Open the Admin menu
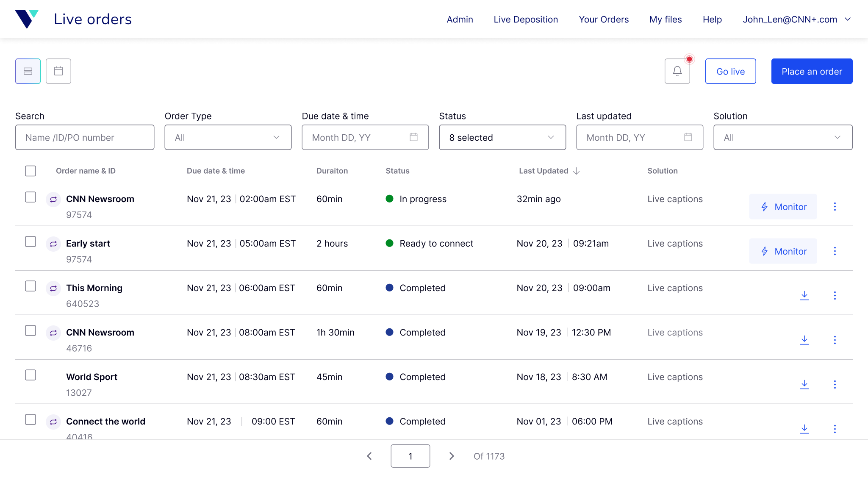 (x=460, y=19)
